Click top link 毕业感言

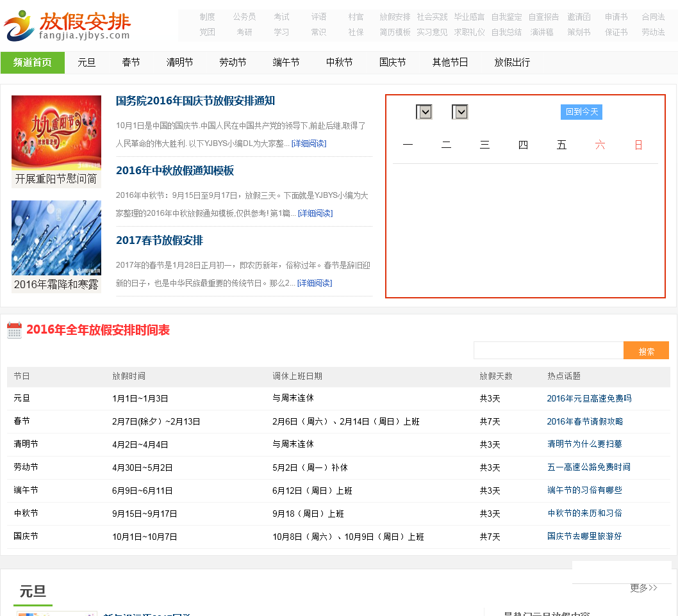tap(469, 17)
